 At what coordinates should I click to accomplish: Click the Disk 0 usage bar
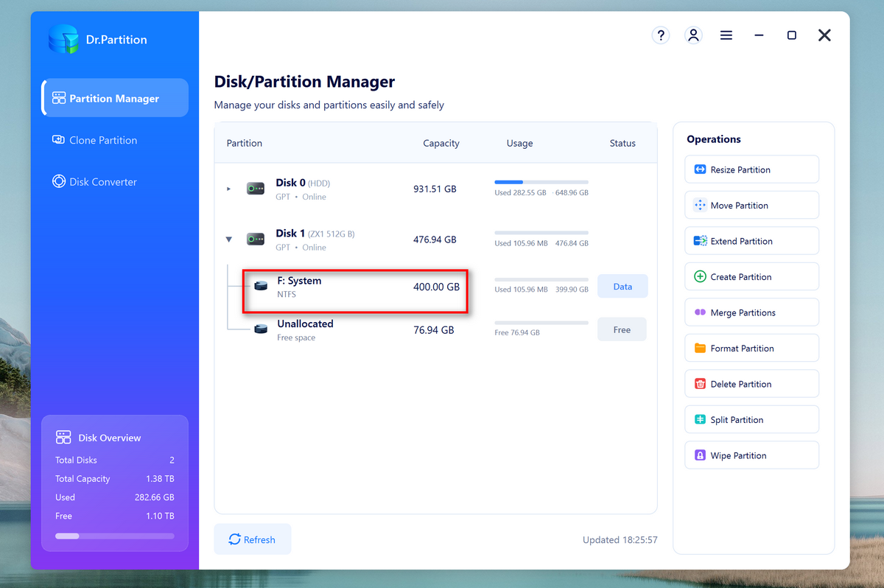point(541,181)
